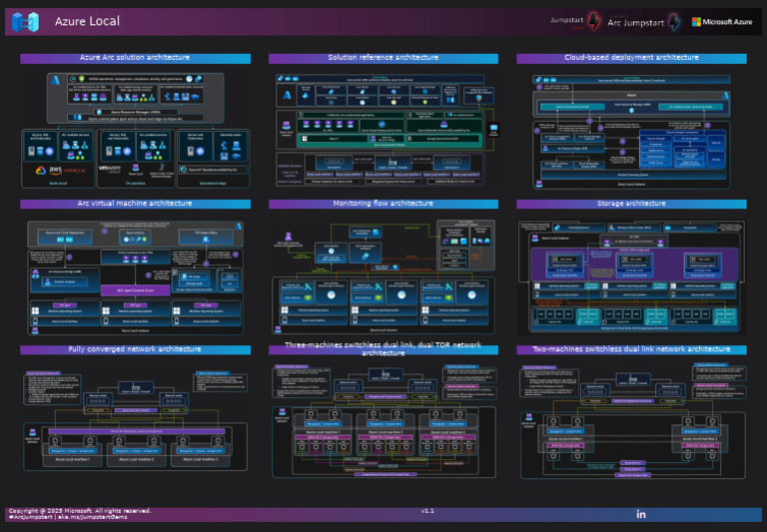Click the 'VM Image Gallery' box in Arc VM diagram
Image resolution: width=767 pixels, height=532 pixels.
click(206, 237)
